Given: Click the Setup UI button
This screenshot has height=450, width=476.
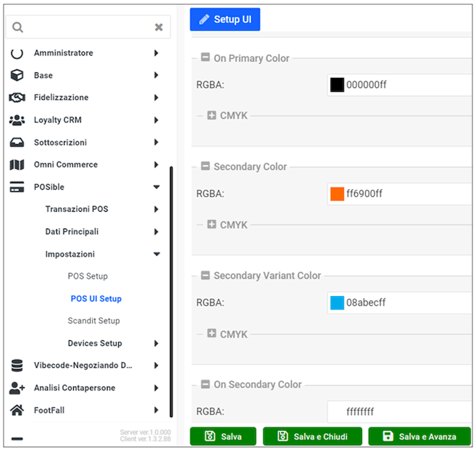Looking at the screenshot, I should coord(225,20).
